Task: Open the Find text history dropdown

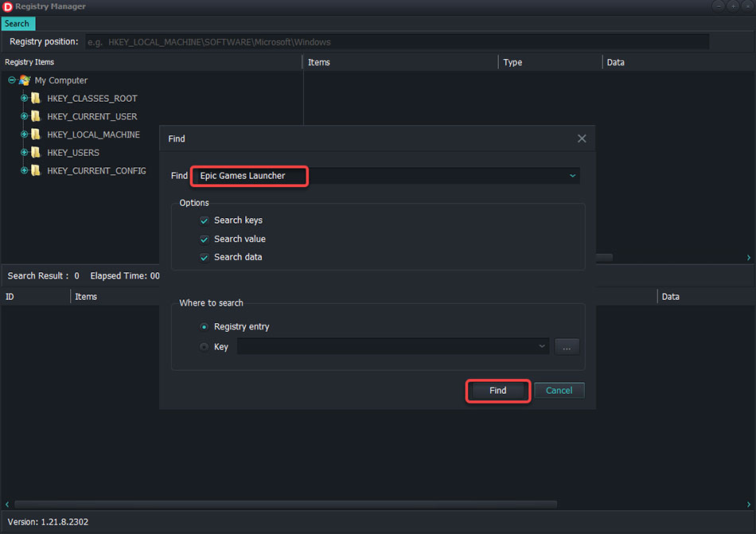Action: tap(572, 175)
